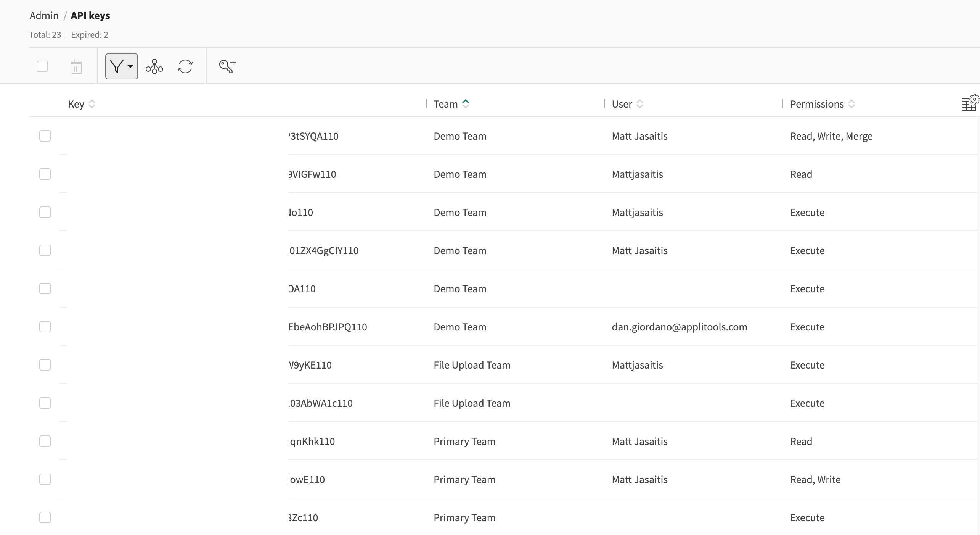This screenshot has height=535, width=980.
Task: Click the add new API key icon
Action: tap(227, 66)
